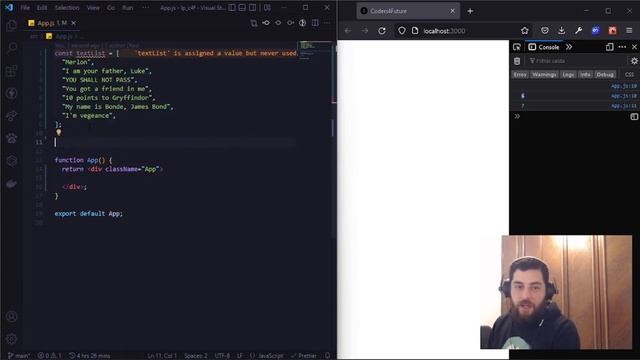Change JavaScript language mode in status bar
Screen dimensions: 640x360
(266, 356)
